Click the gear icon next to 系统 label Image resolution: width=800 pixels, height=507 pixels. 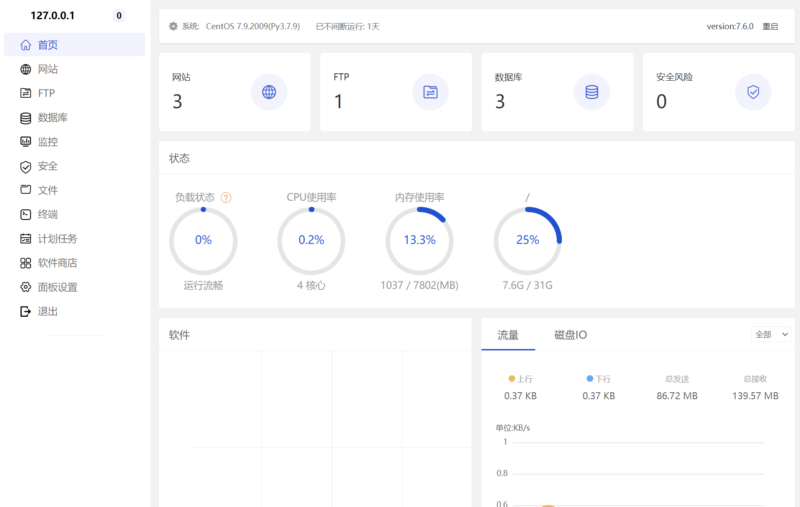[x=173, y=26]
